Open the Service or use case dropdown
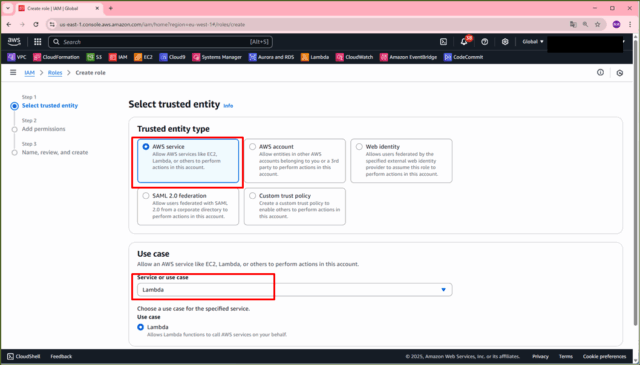Screen dimensions: 640x365 [295, 289]
